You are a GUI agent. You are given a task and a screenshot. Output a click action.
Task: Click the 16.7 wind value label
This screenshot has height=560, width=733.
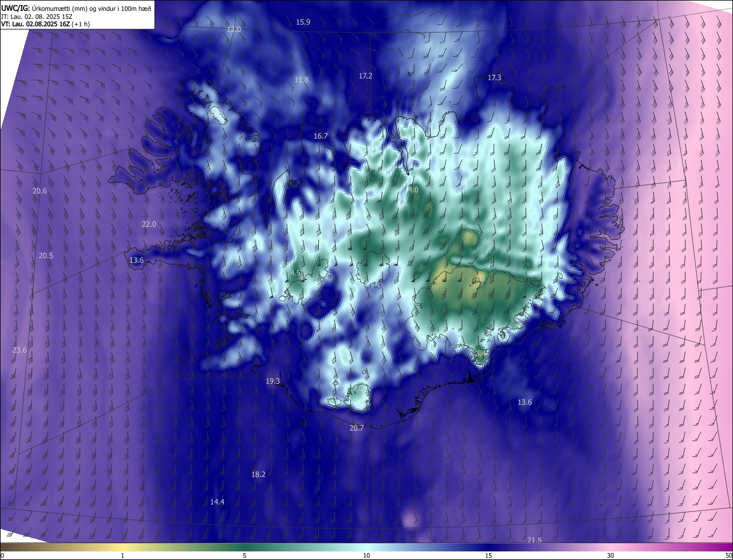coord(321,136)
